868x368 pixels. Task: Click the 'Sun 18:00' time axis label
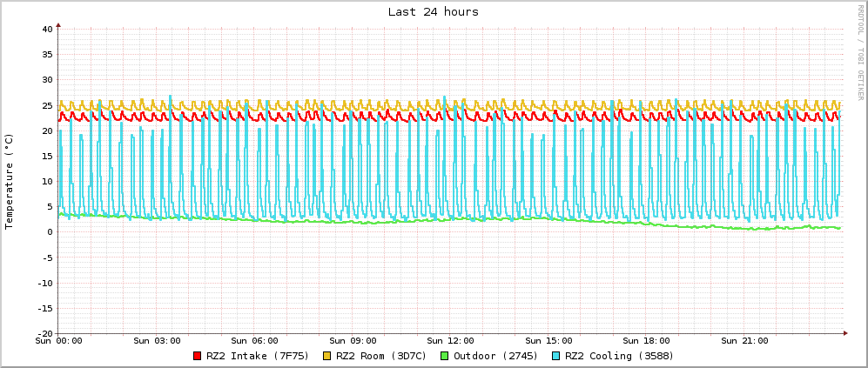(647, 340)
